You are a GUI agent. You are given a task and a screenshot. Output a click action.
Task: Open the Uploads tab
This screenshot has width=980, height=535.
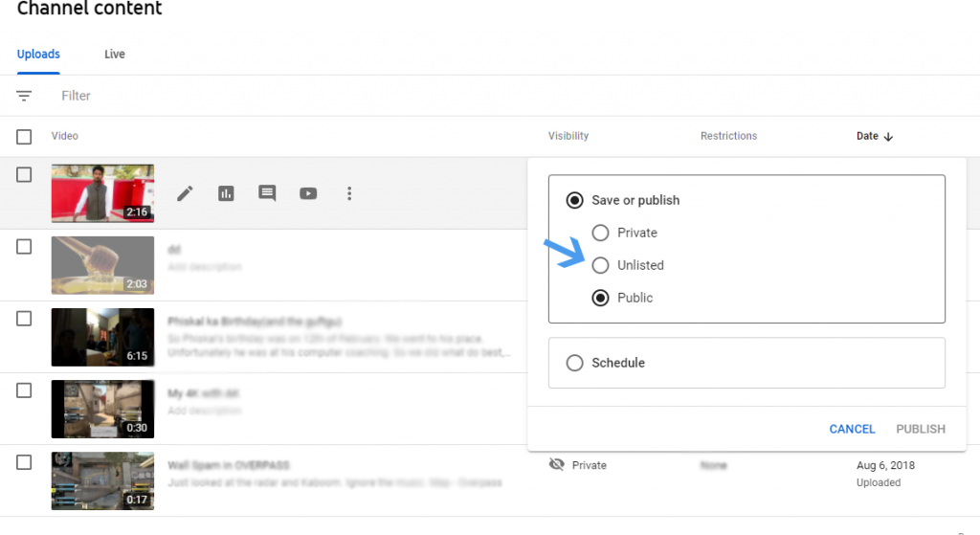[38, 55]
